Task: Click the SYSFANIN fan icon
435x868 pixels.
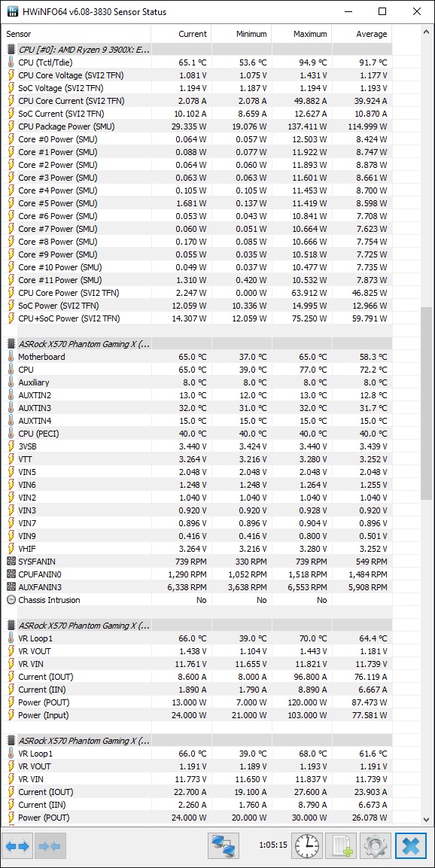Action: pyautogui.click(x=11, y=562)
